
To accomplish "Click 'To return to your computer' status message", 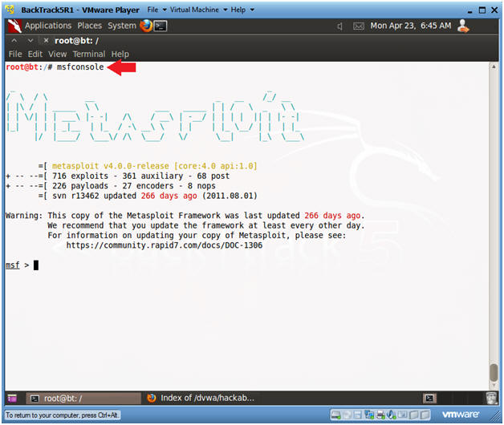I will click(x=62, y=415).
